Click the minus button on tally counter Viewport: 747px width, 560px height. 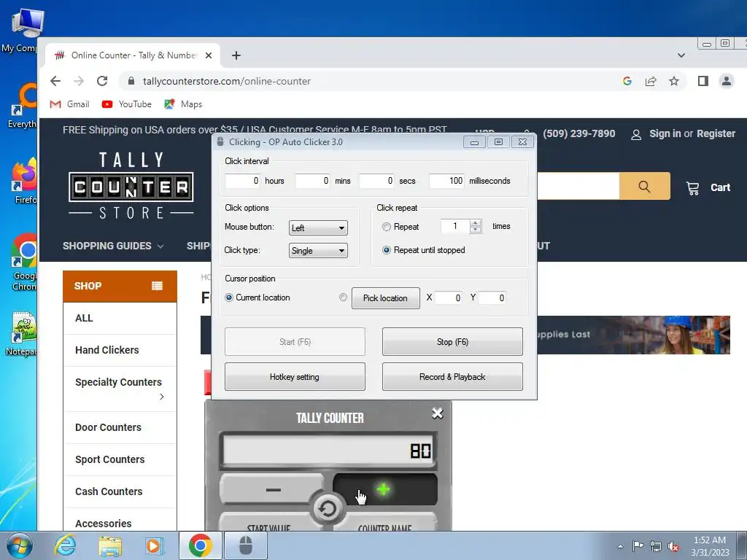click(x=273, y=489)
